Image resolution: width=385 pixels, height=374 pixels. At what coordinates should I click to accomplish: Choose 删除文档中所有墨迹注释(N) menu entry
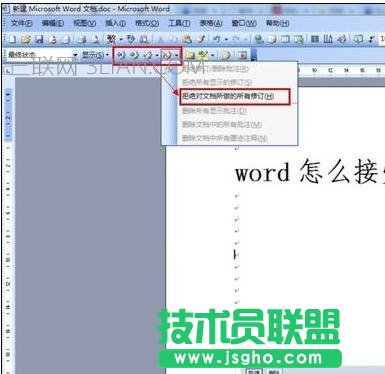[230, 138]
